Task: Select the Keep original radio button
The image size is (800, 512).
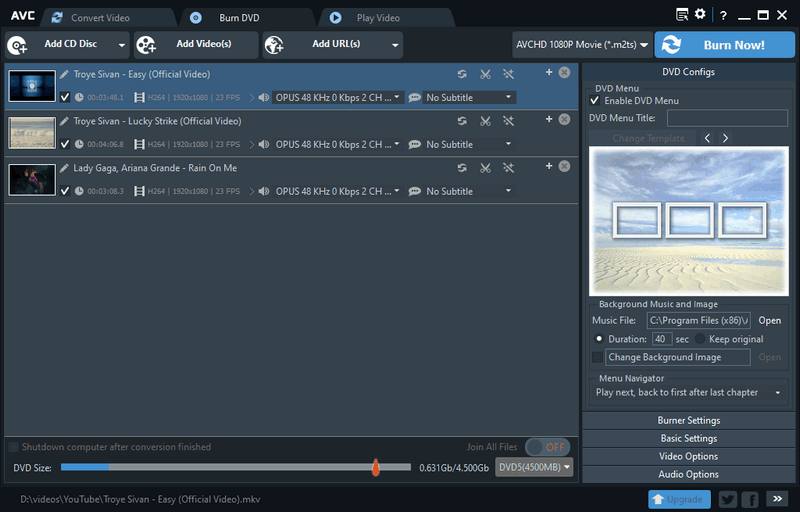Action: 701,339
